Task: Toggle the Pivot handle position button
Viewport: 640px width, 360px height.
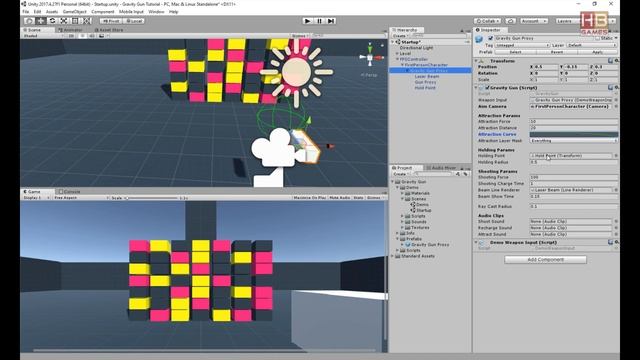Action: pos(110,21)
